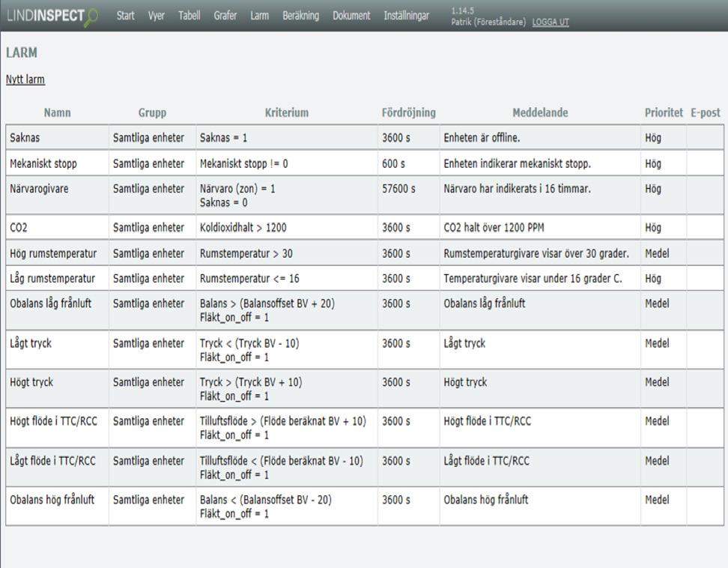Select the CO2 alarm name
The height and width of the screenshot is (568, 728).
(19, 228)
